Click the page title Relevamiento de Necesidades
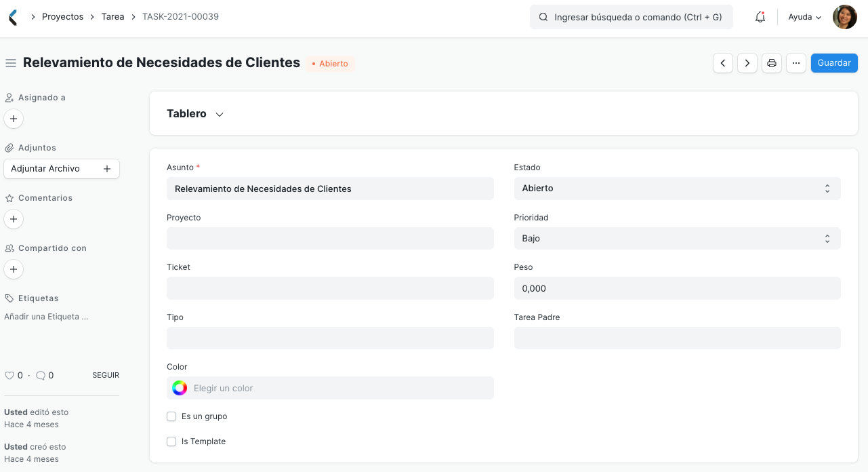868x472 pixels. pos(161,62)
